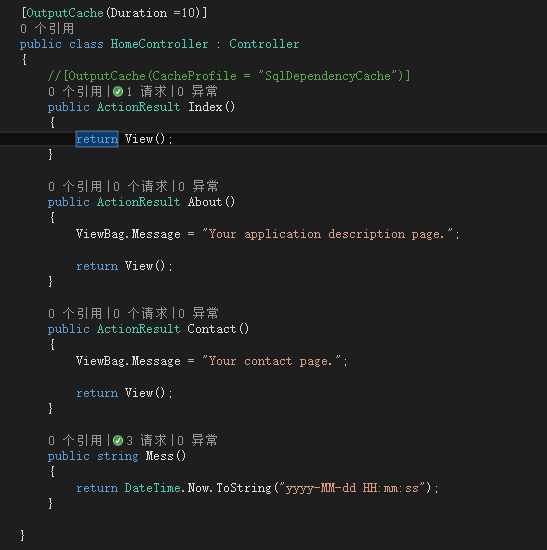Click '0 个引用' CodeLens above Index method
Viewport: 547px width, 550px height.
click(75, 92)
